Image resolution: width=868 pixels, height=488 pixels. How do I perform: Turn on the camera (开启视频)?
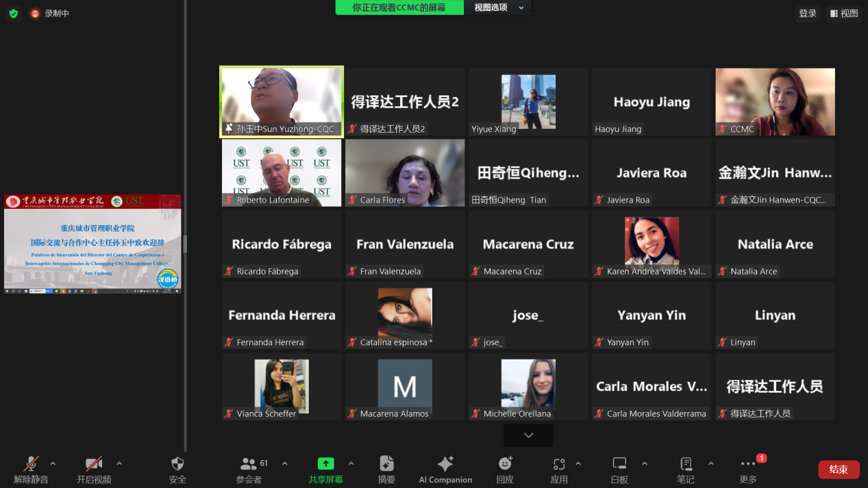click(94, 464)
